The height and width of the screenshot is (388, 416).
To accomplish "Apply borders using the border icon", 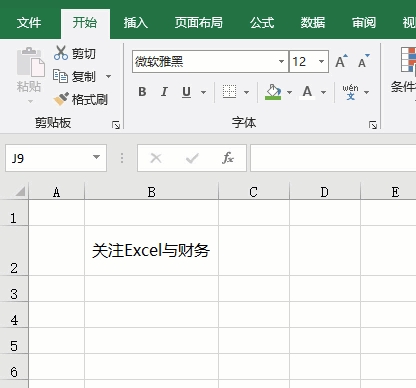I will coord(229,92).
